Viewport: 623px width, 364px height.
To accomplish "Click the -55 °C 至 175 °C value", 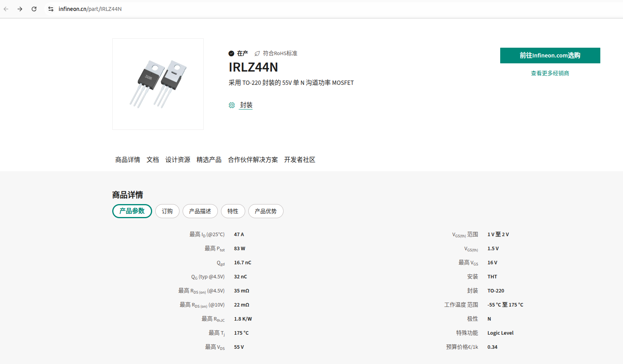I will (x=505, y=305).
